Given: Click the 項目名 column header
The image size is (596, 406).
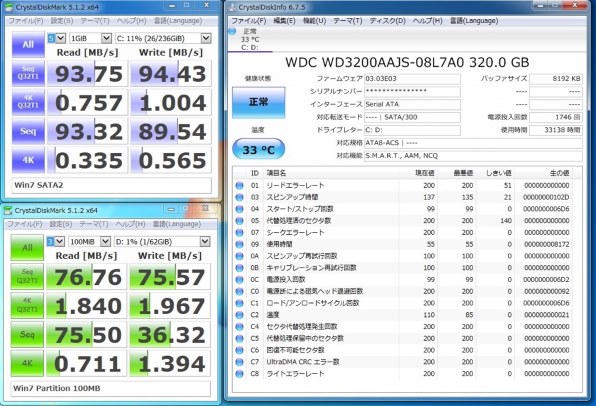Looking at the screenshot, I should (331, 173).
